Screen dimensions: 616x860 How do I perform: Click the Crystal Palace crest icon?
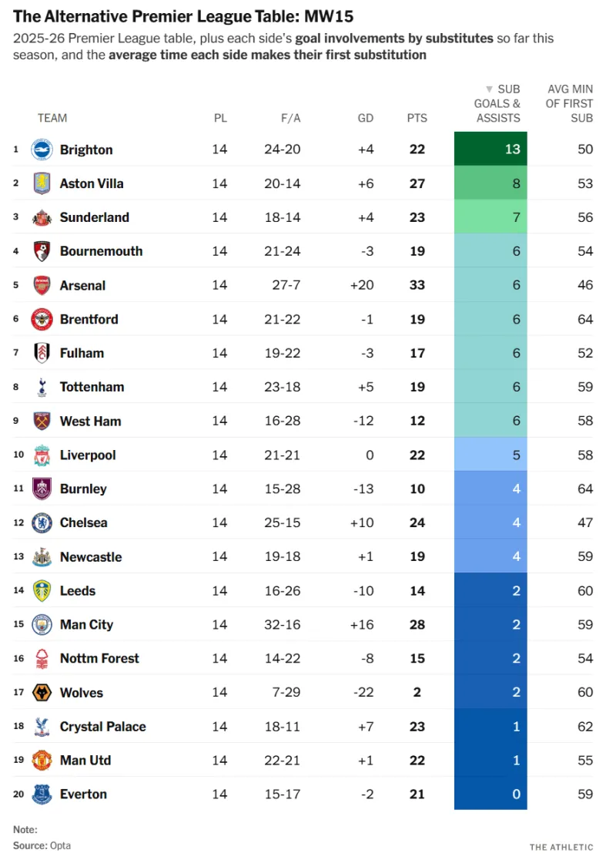pos(42,726)
